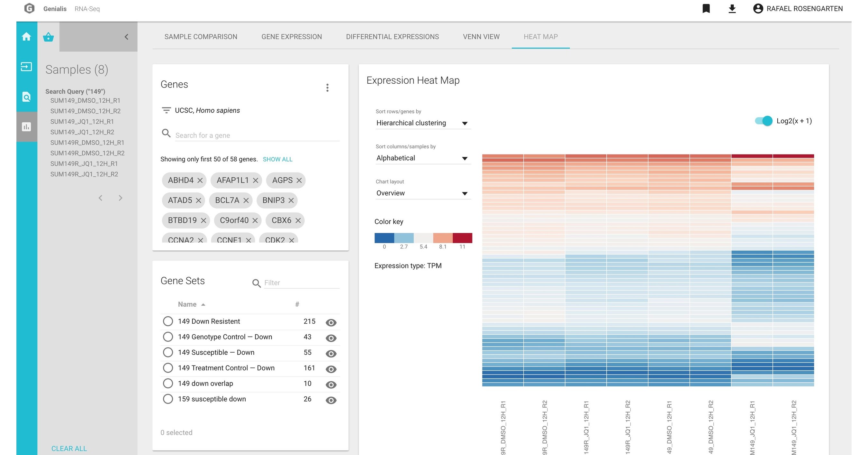Open the DIFFERENTIAL EXPRESSIONS tab
The height and width of the screenshot is (455, 868).
[392, 37]
